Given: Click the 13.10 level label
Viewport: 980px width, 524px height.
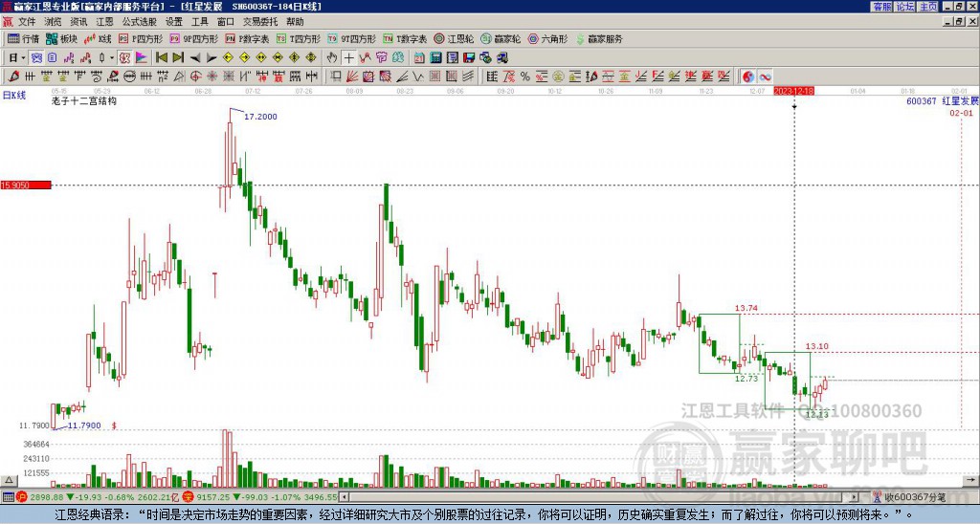Looking at the screenshot, I should tap(817, 346).
